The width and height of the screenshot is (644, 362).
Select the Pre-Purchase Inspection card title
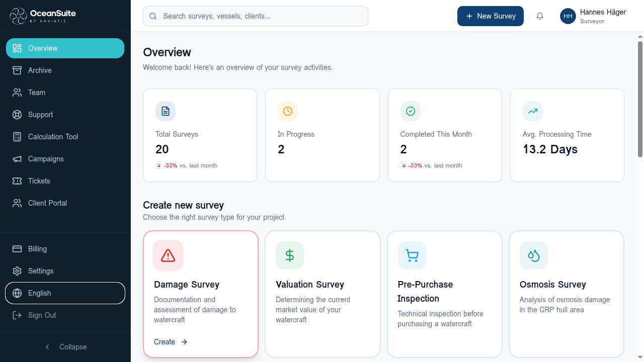425,292
